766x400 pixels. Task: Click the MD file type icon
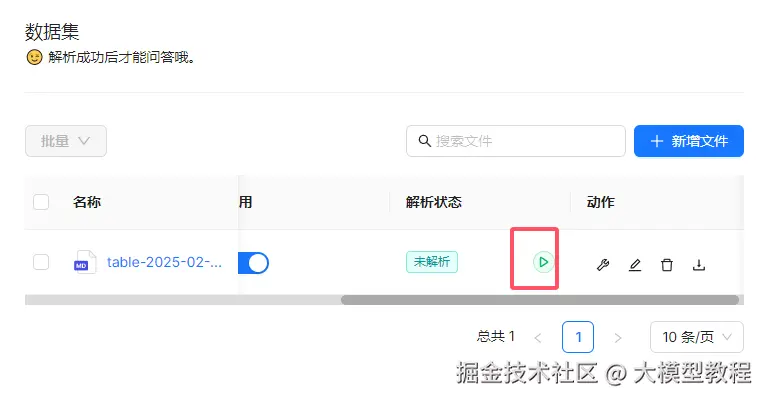[84, 262]
